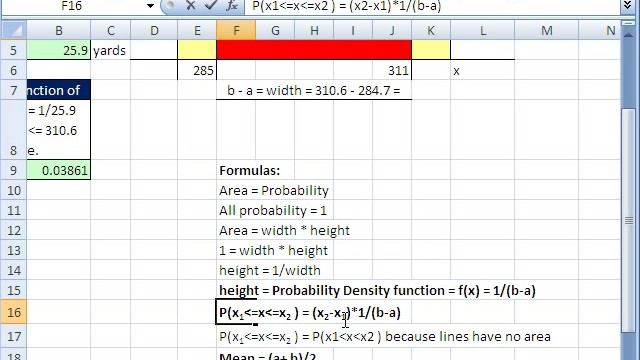The image size is (640, 360).
Task: Select row 15 header
Action: tap(14, 290)
